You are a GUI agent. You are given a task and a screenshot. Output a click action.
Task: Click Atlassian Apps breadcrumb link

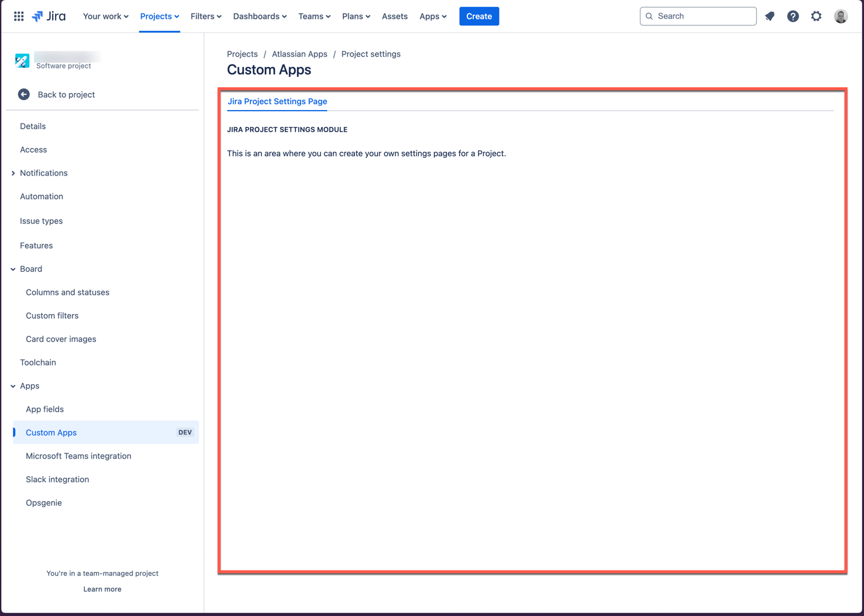pos(300,54)
